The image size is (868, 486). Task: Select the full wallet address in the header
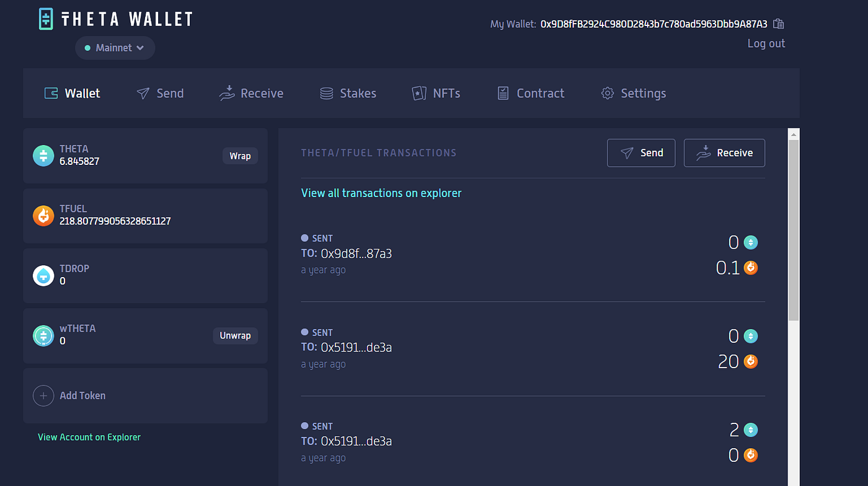pos(654,24)
